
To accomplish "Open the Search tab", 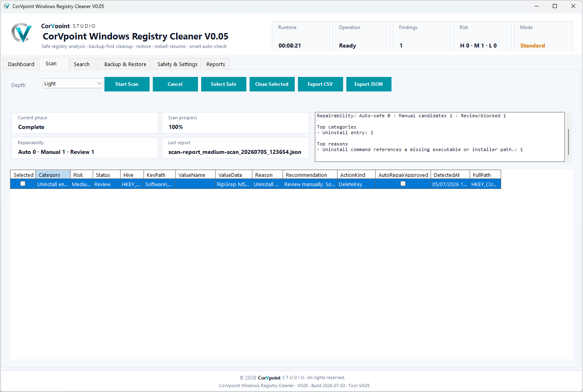I will pyautogui.click(x=82, y=64).
